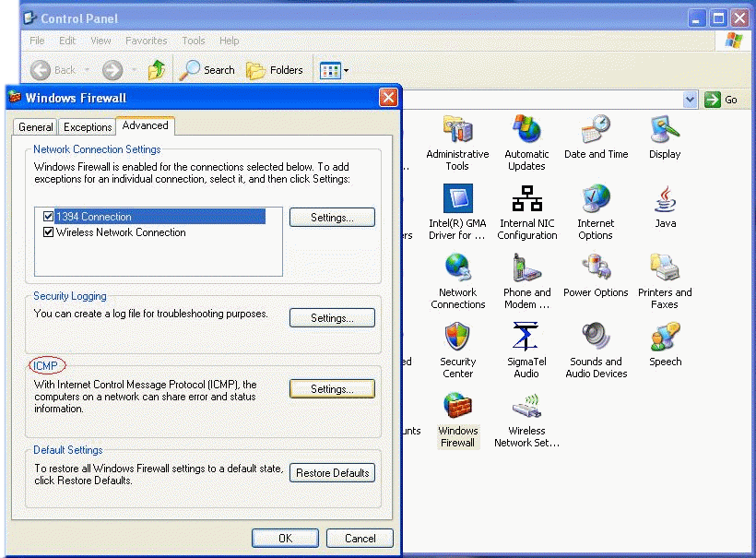Toggle the Folders pane button
The height and width of the screenshot is (558, 756).
(275, 70)
